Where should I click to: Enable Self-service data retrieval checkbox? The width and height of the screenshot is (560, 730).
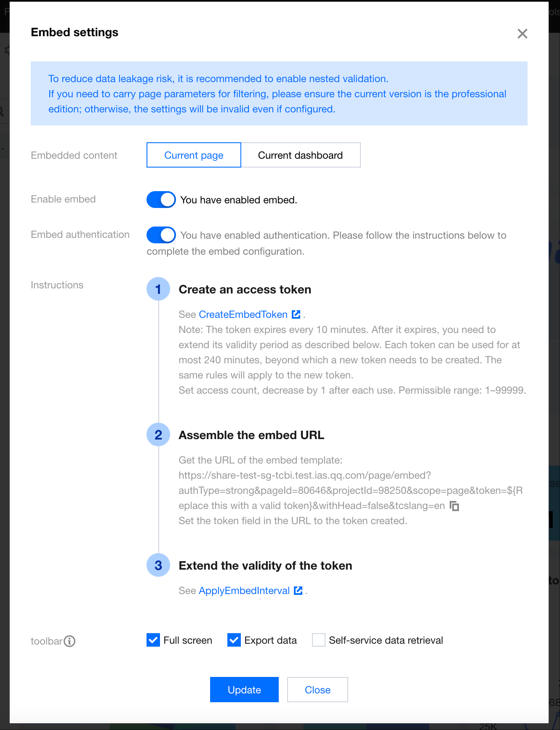[x=319, y=640]
